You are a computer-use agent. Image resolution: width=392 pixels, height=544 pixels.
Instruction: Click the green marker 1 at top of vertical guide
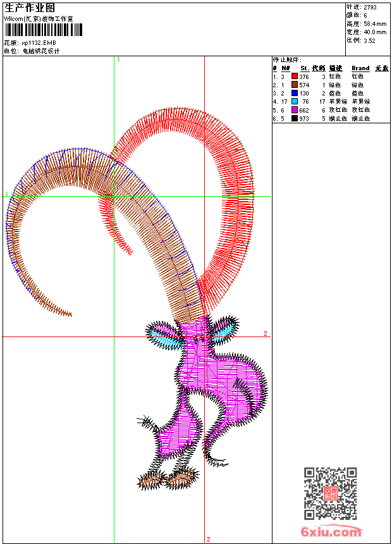(118, 59)
